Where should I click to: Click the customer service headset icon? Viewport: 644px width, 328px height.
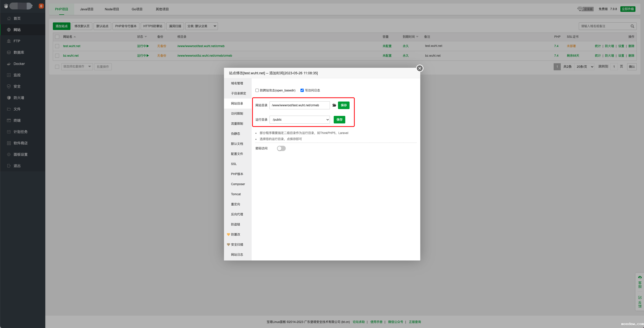click(x=640, y=277)
